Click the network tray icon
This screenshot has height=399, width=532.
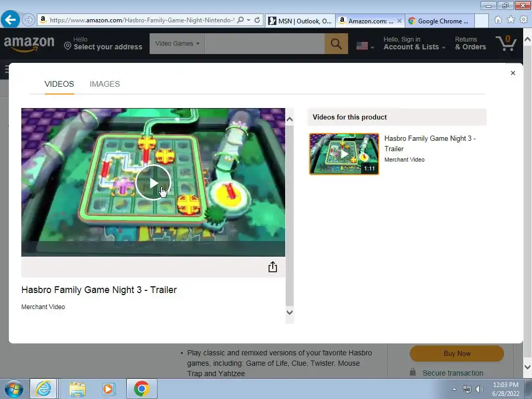tap(467, 389)
